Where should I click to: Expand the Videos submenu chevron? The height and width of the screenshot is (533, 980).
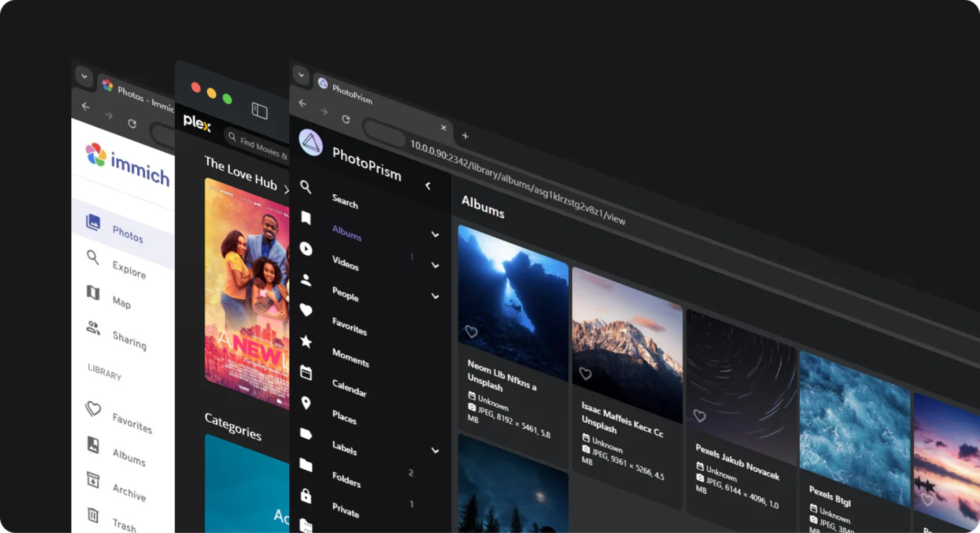coord(434,265)
